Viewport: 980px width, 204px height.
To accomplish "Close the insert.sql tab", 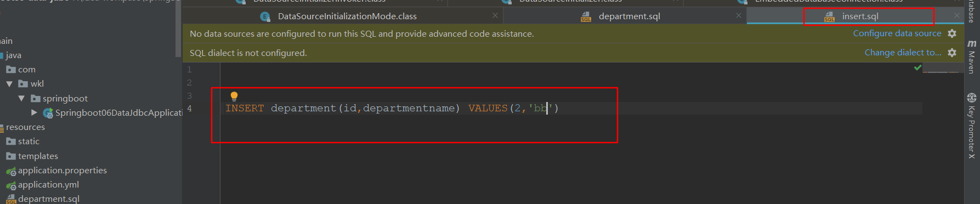I will point(957,16).
